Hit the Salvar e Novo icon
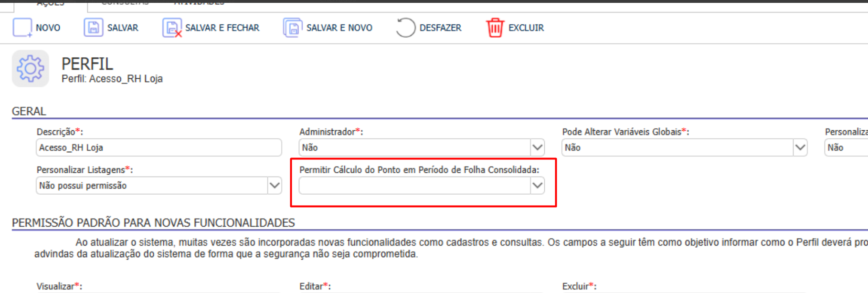Viewport: 868px width, 293px height. [x=292, y=28]
